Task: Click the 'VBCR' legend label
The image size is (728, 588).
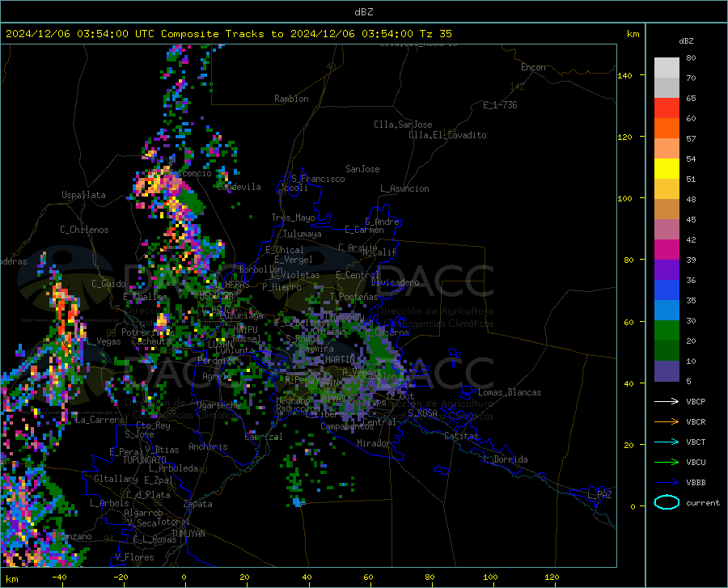Action: coord(696,422)
